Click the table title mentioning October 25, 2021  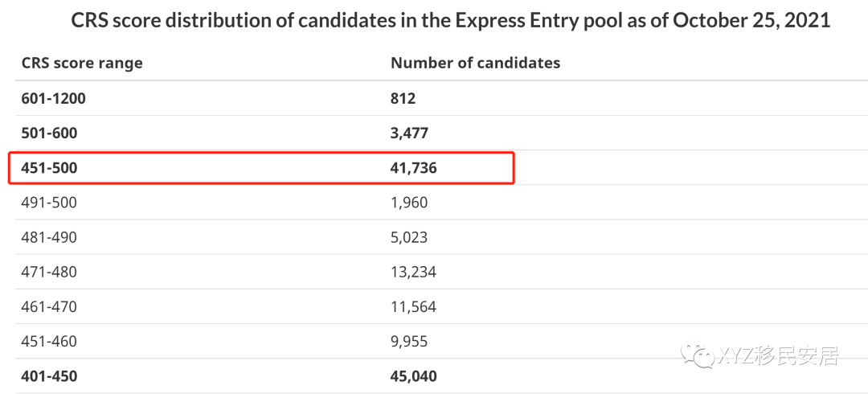[x=451, y=21]
